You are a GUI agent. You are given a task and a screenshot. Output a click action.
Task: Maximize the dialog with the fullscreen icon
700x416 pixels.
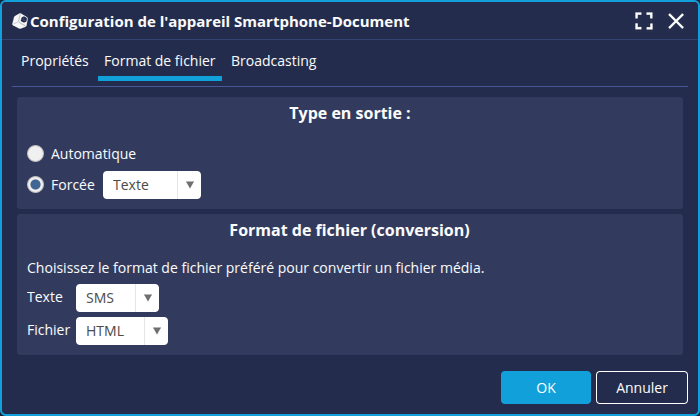pyautogui.click(x=644, y=21)
